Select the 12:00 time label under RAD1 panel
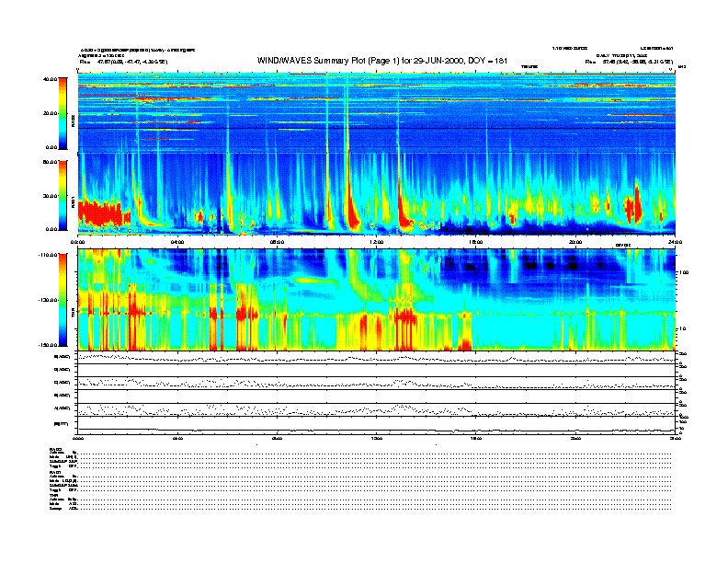The image size is (728, 563). click(377, 242)
